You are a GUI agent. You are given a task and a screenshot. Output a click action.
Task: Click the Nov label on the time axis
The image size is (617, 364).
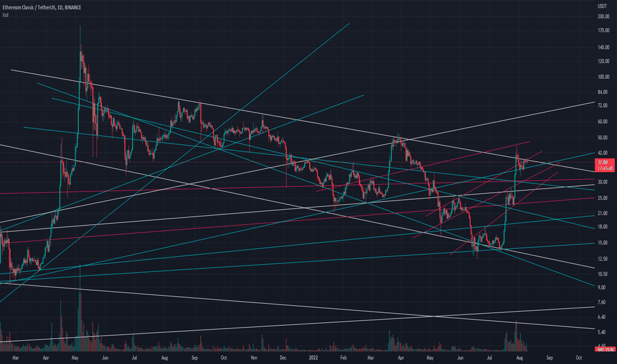[x=254, y=358]
